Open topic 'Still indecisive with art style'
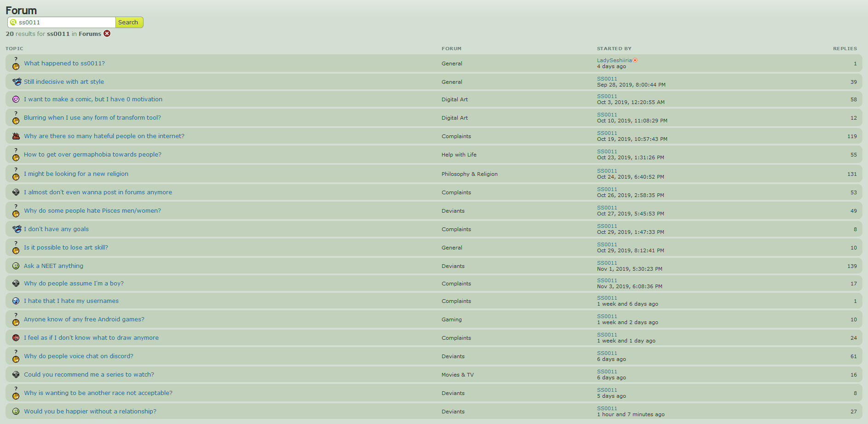Screen dimensions: 868x424 coord(64,82)
